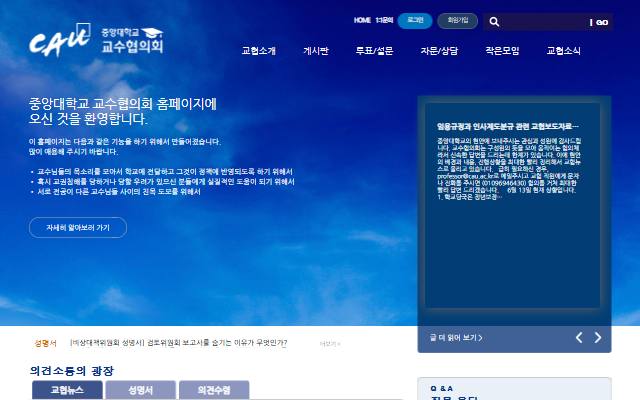Click the orange 성명서 ticker label
The image size is (640, 400).
coord(45,343)
